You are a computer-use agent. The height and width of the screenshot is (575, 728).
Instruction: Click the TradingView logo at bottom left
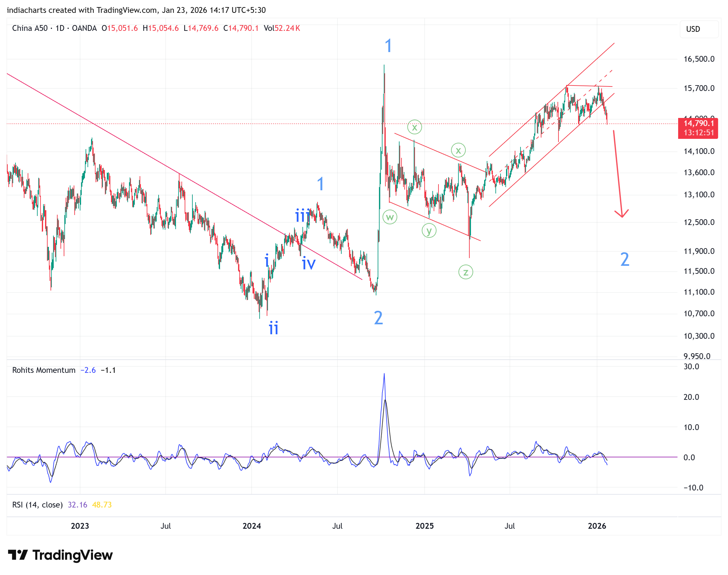click(x=60, y=555)
